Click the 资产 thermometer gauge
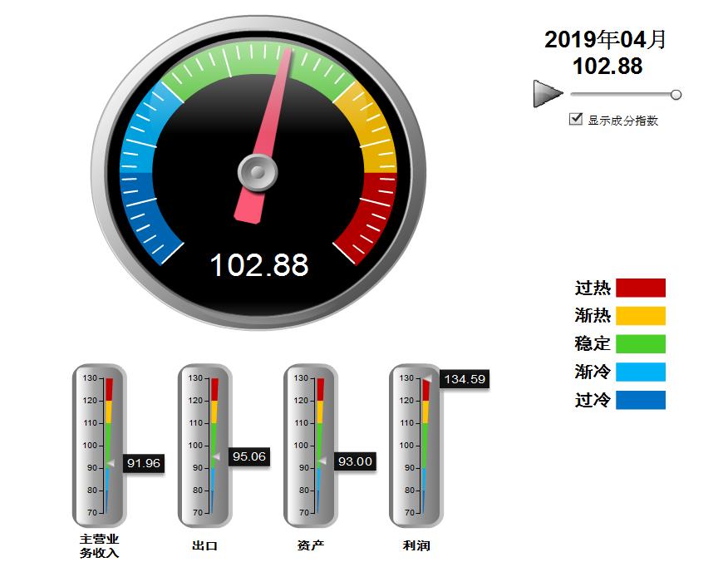This screenshot has height=567, width=728. pos(311,446)
